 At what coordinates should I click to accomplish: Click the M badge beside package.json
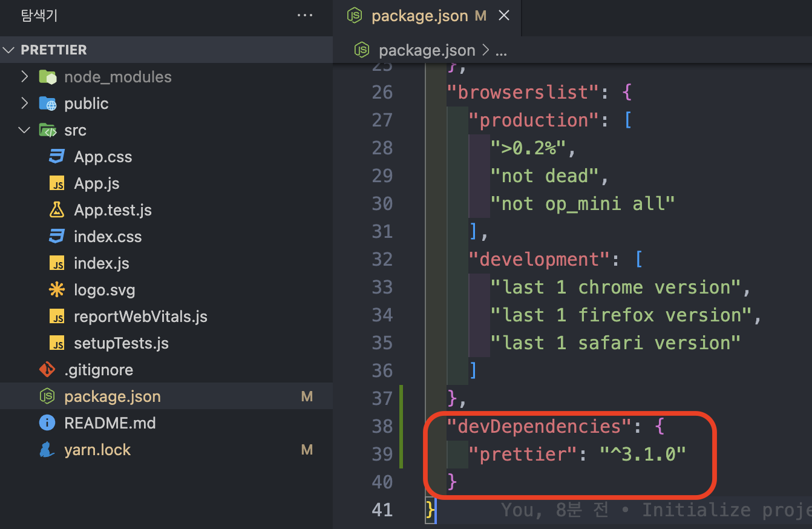pyautogui.click(x=307, y=396)
